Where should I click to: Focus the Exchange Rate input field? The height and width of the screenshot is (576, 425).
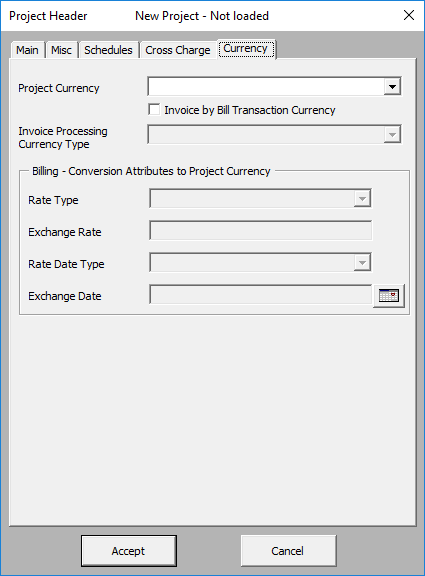click(x=260, y=230)
